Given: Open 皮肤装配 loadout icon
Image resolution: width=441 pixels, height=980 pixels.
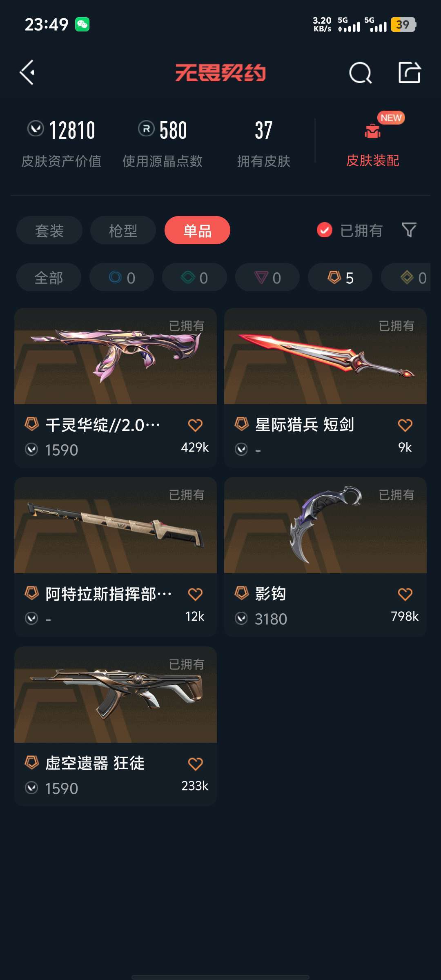Looking at the screenshot, I should [x=372, y=131].
